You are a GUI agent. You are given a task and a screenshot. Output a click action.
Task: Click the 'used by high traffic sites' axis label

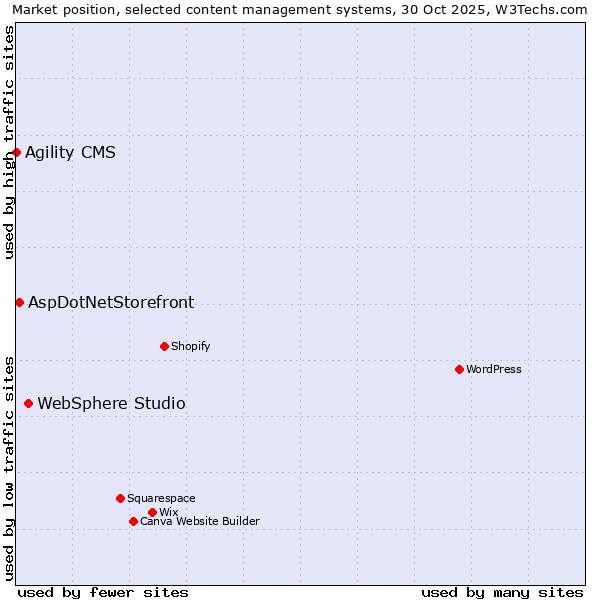click(x=9, y=142)
